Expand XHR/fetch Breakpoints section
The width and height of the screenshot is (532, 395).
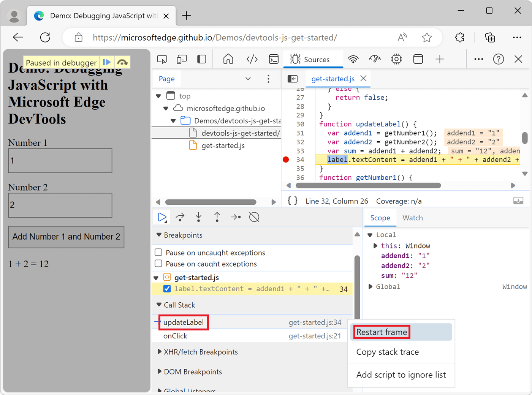click(159, 352)
